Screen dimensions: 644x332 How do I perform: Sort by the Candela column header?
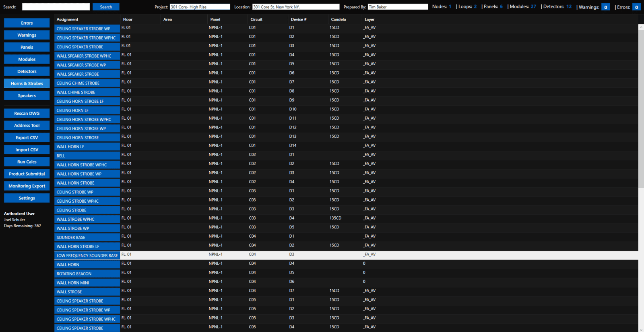(x=338, y=19)
